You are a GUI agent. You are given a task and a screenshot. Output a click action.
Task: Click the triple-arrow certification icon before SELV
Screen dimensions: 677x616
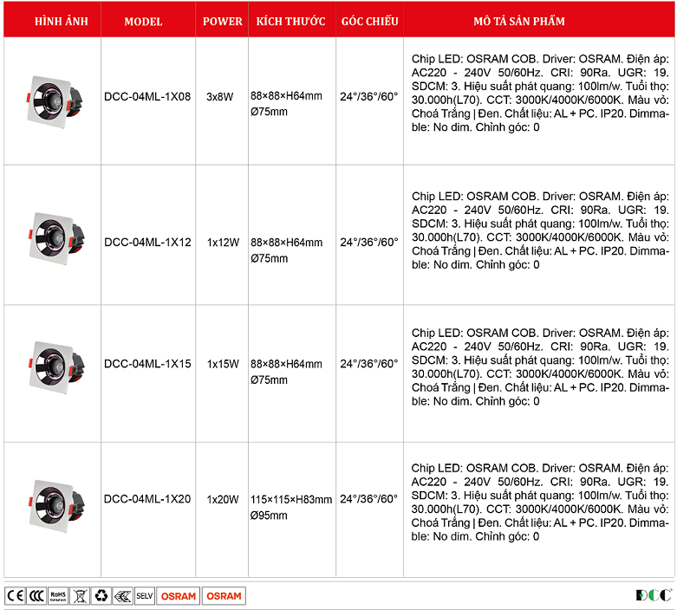pos(123,596)
